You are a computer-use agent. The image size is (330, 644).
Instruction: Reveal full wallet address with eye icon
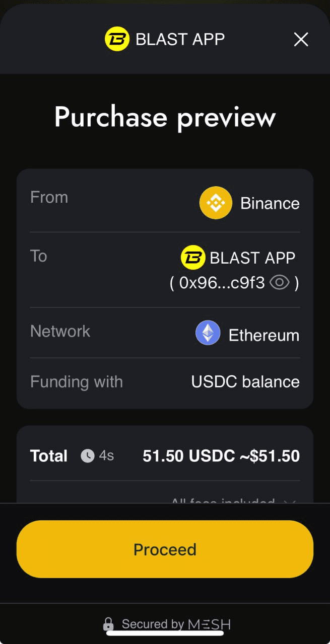279,283
